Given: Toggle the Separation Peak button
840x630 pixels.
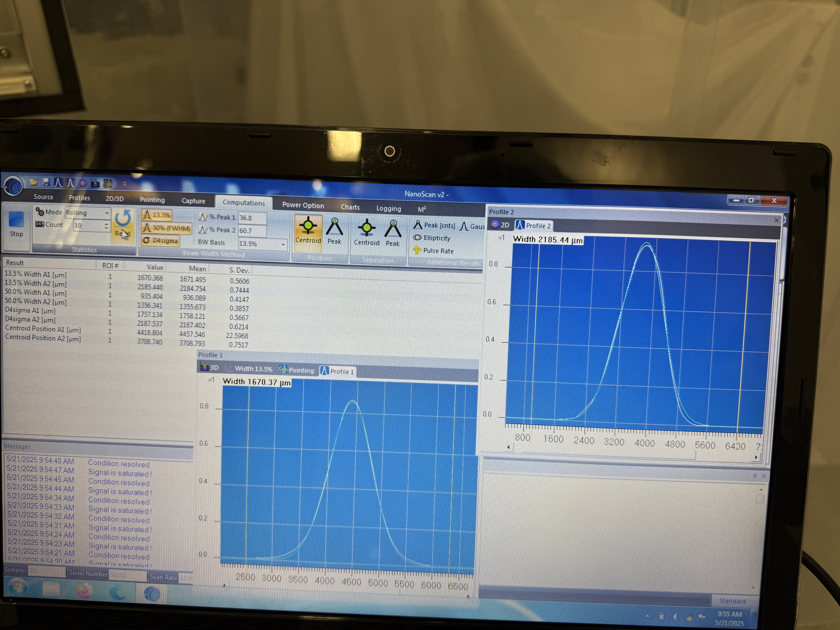Looking at the screenshot, I should [x=393, y=234].
